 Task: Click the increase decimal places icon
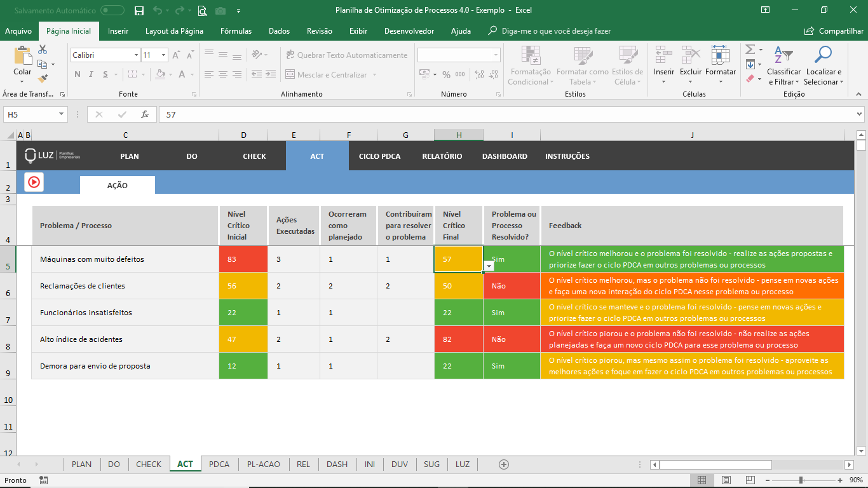[x=478, y=74]
